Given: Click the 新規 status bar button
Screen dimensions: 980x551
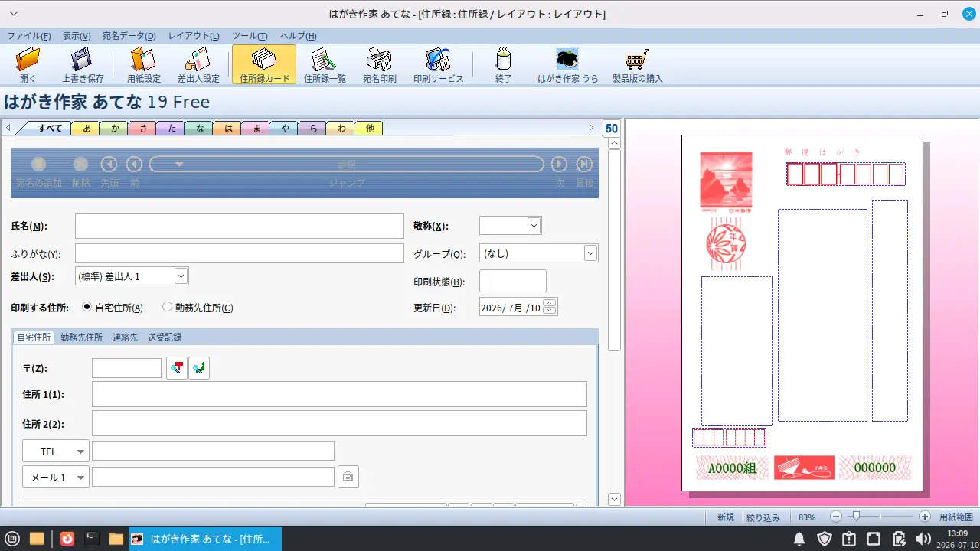Looking at the screenshot, I should 726,517.
